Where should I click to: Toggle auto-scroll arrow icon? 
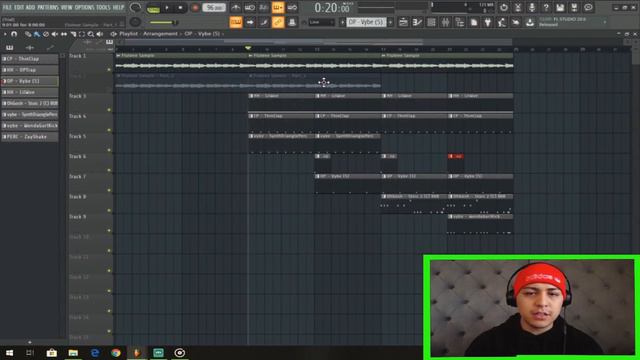click(250, 22)
